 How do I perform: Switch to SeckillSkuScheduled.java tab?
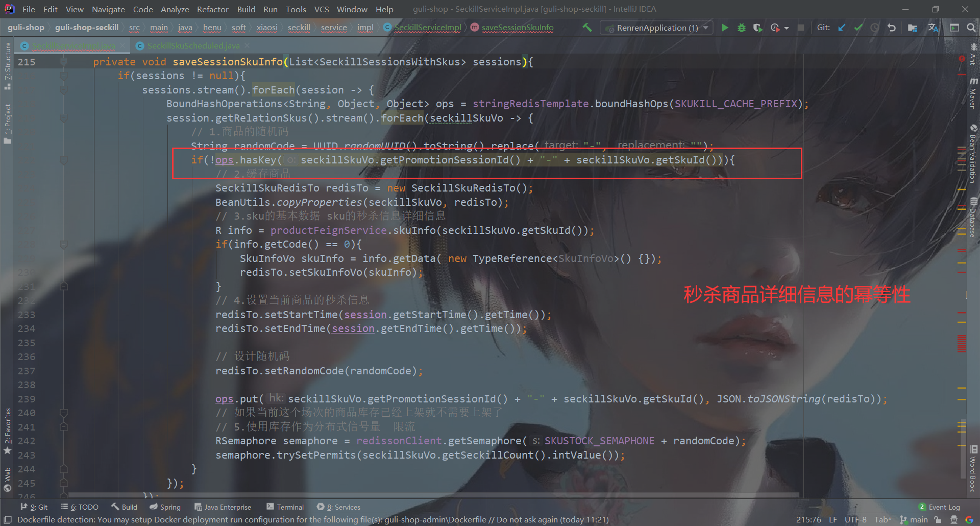[x=193, y=46]
